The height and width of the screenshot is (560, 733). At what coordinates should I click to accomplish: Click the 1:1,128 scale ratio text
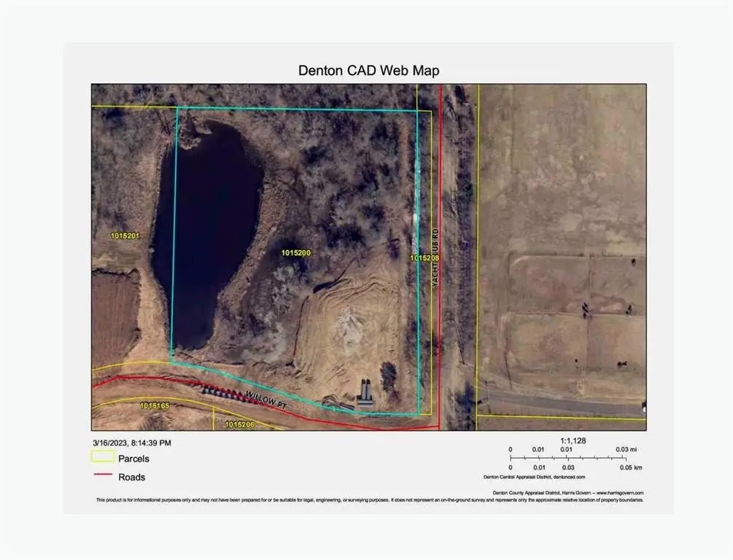tap(573, 440)
